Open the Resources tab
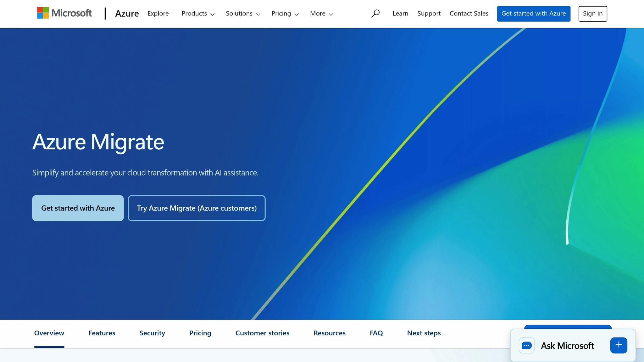 tap(330, 333)
